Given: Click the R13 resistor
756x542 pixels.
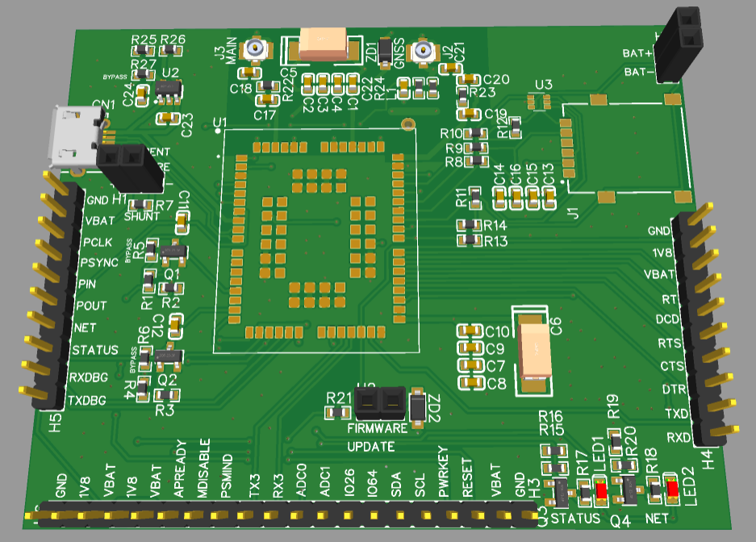Looking at the screenshot, I should [469, 240].
